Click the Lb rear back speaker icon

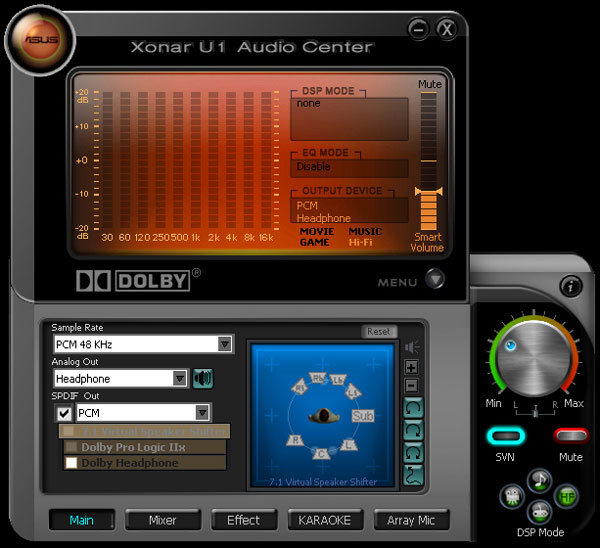click(x=338, y=380)
